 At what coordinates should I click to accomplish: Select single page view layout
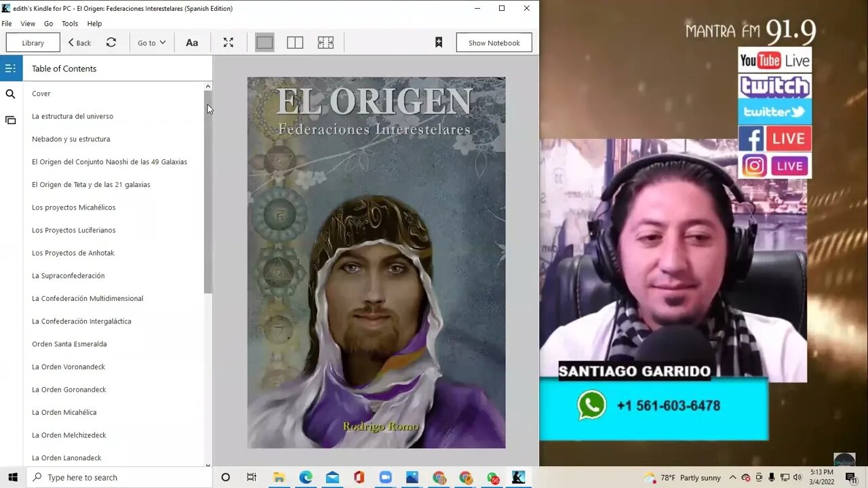pyautogui.click(x=264, y=43)
